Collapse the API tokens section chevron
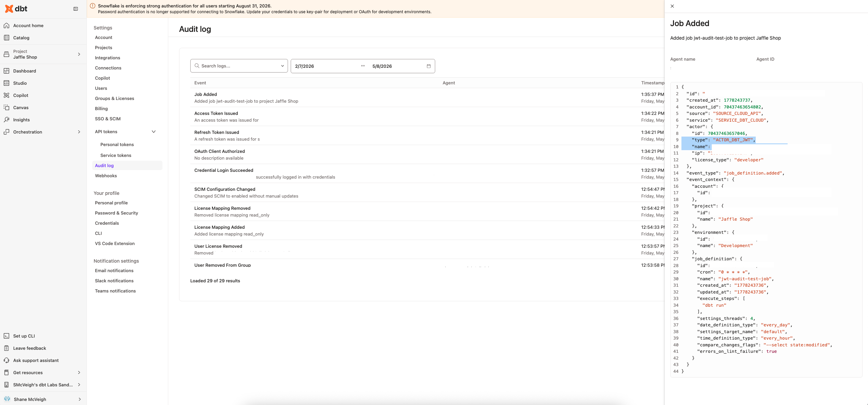Viewport: 868px width, 405px height. (x=154, y=131)
